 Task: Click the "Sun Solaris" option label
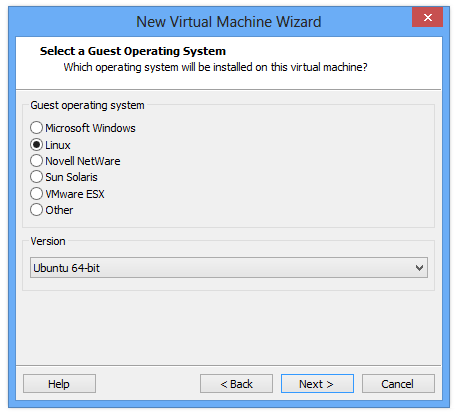(x=71, y=177)
